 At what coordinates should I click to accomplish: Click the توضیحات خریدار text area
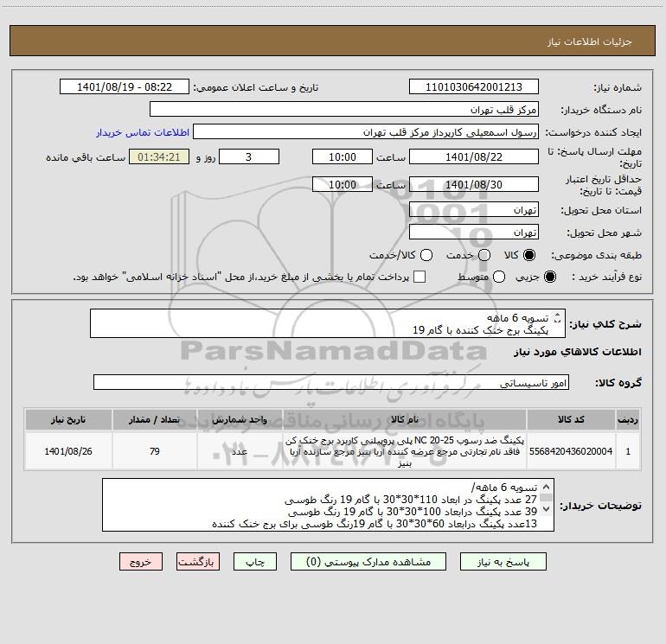pyautogui.click(x=328, y=505)
